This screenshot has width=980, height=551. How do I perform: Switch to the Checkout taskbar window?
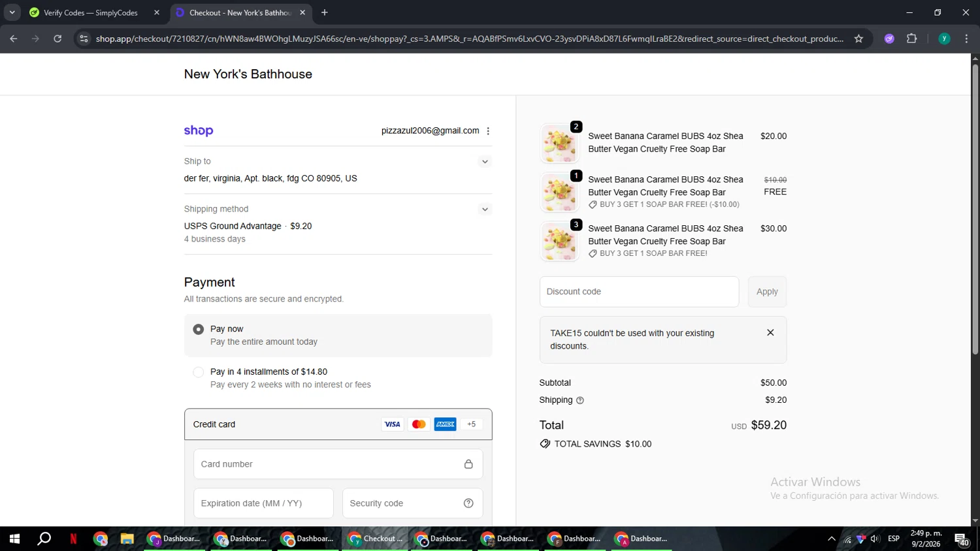point(375,539)
